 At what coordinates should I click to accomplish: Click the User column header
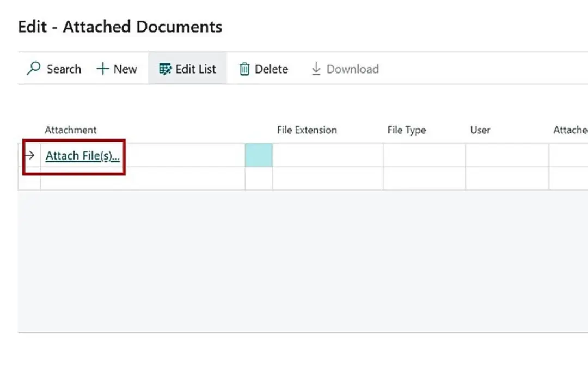tap(480, 130)
